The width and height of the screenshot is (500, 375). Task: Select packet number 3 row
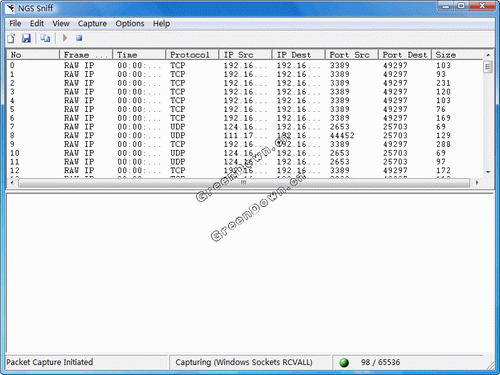245,92
